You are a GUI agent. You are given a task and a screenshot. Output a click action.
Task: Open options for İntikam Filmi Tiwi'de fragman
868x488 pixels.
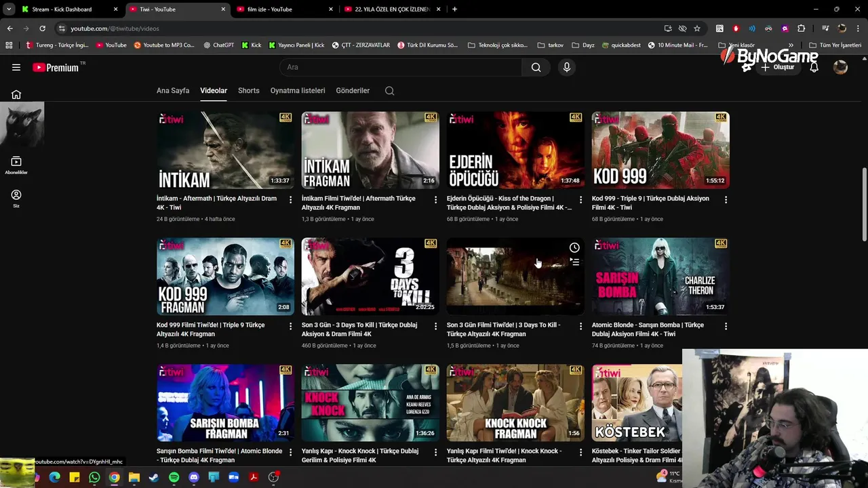(x=435, y=200)
